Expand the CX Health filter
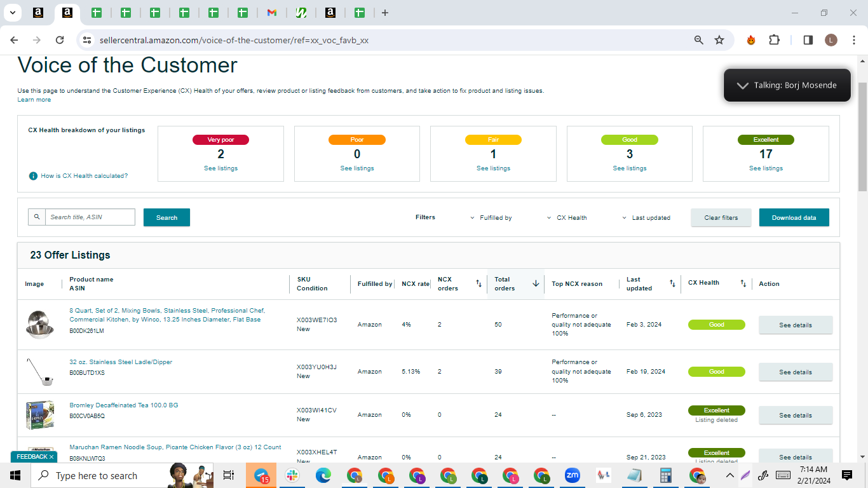868x488 pixels. point(567,218)
